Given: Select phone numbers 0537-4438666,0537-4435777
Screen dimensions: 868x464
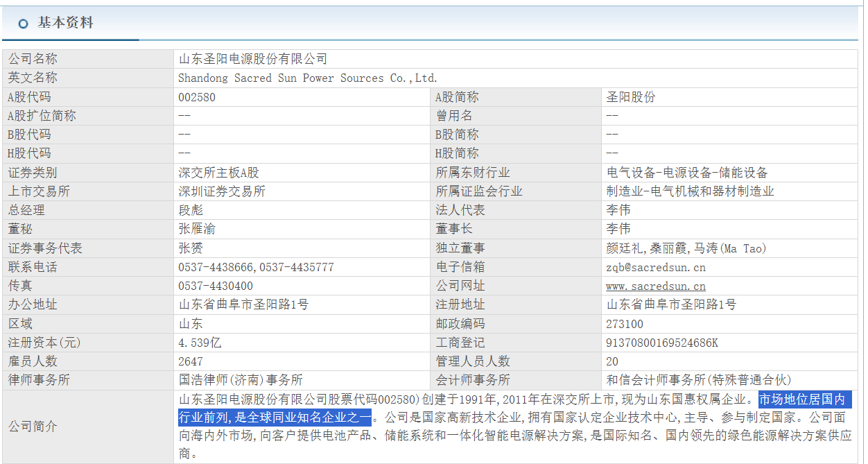Looking at the screenshot, I should click(x=256, y=267).
